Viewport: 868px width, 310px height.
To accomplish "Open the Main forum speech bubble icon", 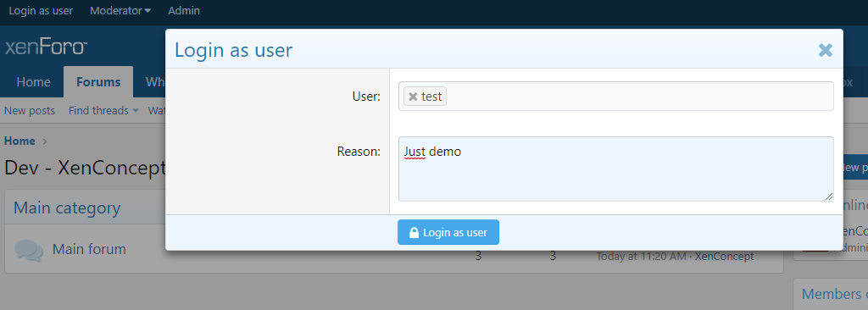I will point(29,250).
